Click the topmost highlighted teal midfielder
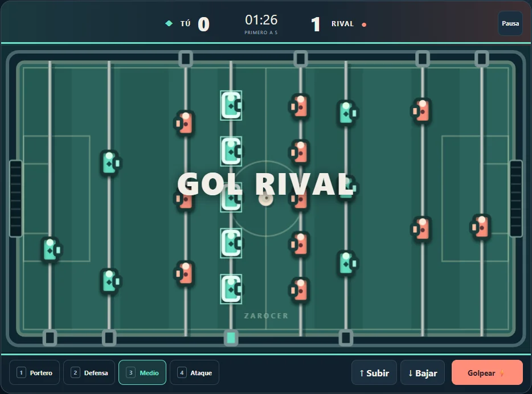 point(231,105)
